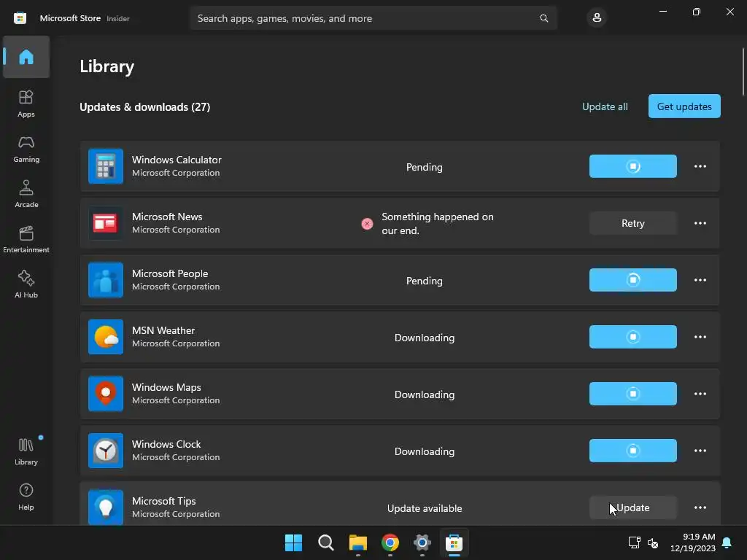Image resolution: width=747 pixels, height=560 pixels.
Task: Open more options for Microsoft News
Action: click(x=700, y=223)
